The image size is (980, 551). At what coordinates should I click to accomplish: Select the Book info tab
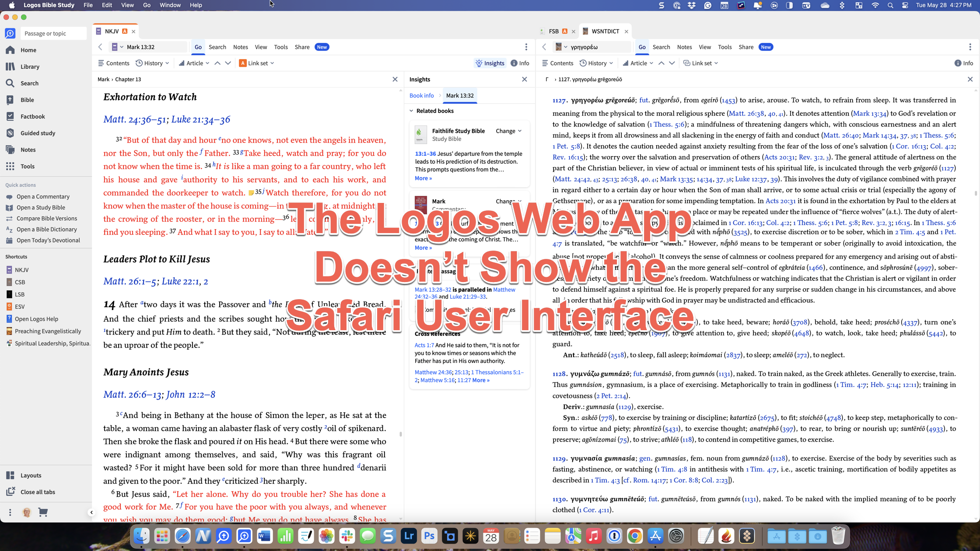coord(421,95)
